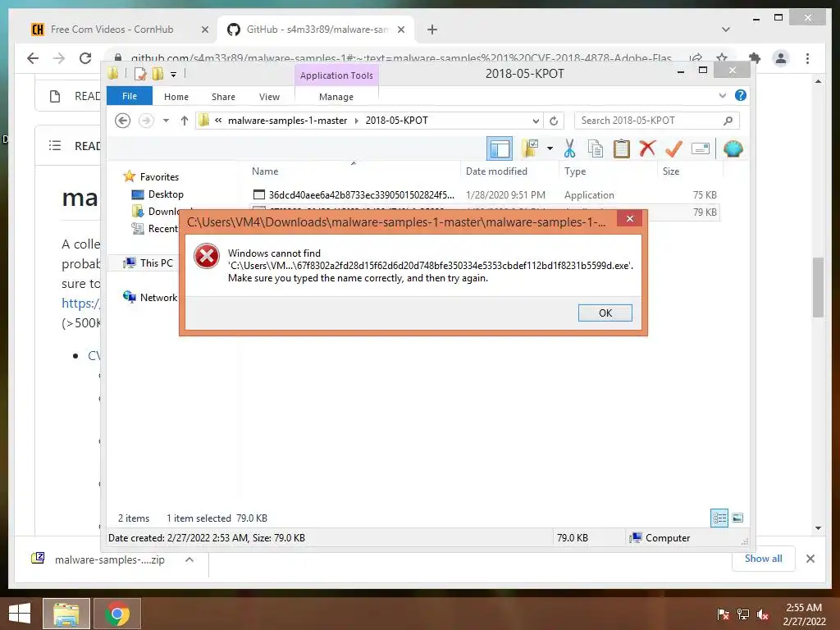Close the GitHub browser tab
The height and width of the screenshot is (630, 840).
click(400, 30)
